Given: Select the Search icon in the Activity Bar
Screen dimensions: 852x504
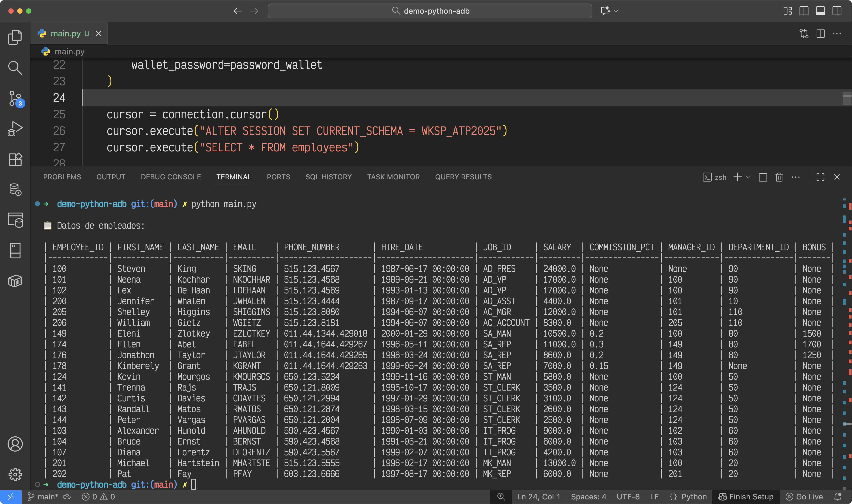Looking at the screenshot, I should pyautogui.click(x=15, y=68).
